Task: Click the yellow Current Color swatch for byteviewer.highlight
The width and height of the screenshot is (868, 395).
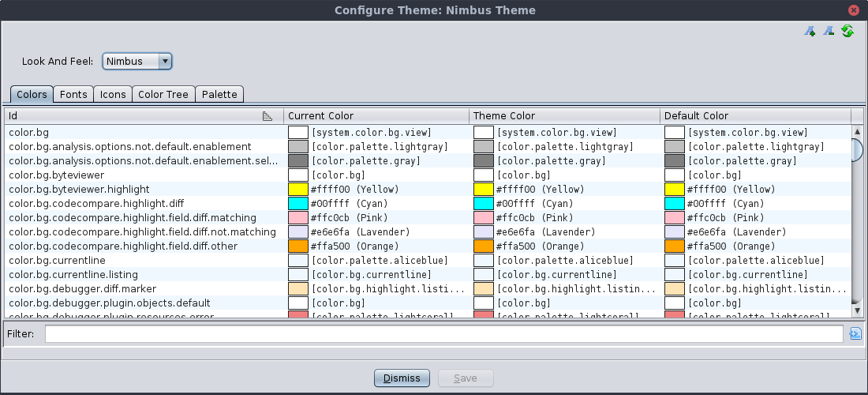Action: pyautogui.click(x=298, y=190)
